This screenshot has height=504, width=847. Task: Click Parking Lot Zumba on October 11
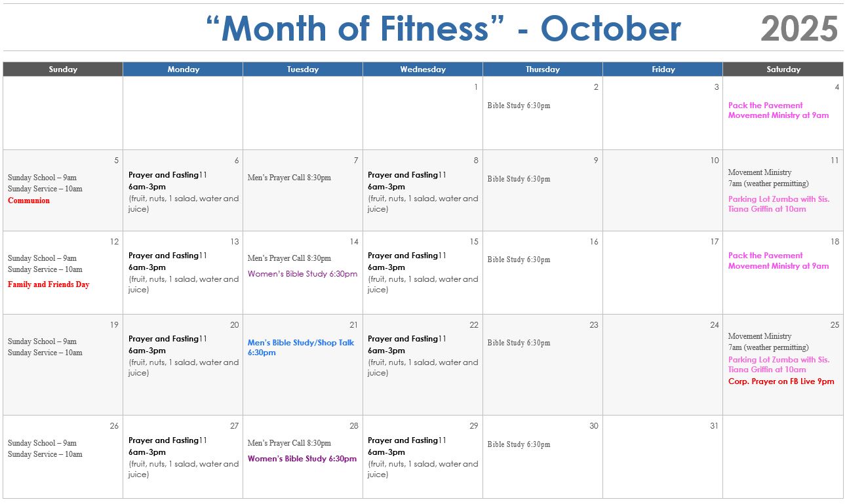[778, 204]
